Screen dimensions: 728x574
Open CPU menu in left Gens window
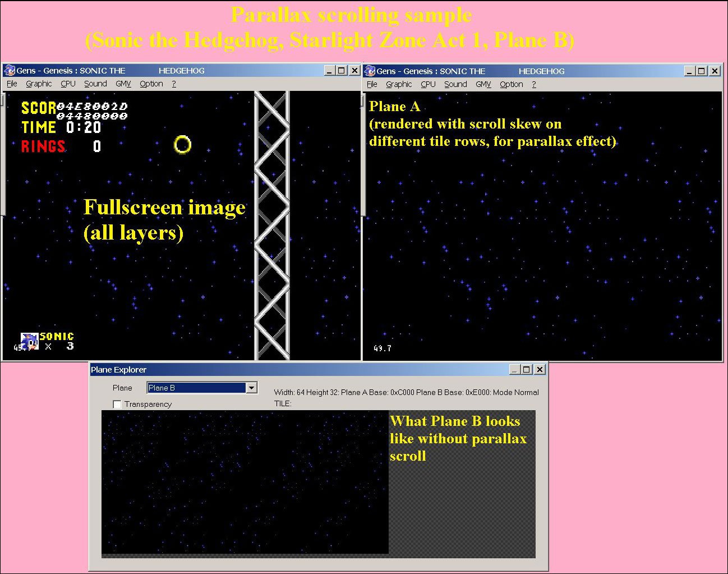coord(68,84)
